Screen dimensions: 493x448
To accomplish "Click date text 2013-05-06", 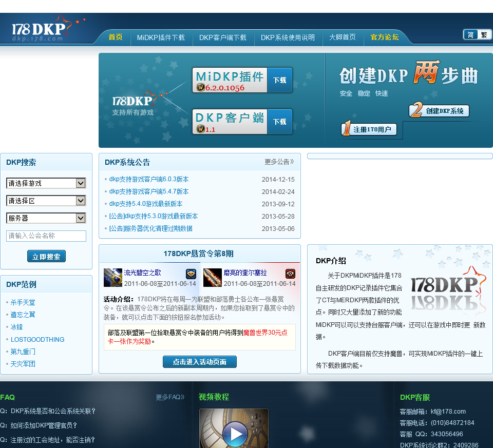I will 278,229.
